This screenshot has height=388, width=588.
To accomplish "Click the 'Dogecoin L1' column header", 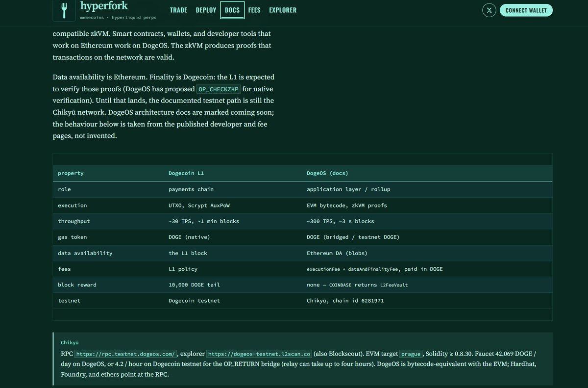I will click(x=186, y=173).
